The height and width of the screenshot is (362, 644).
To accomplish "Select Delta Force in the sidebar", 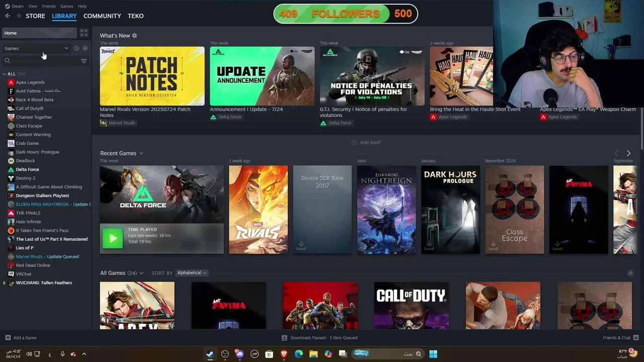I will 27,169.
